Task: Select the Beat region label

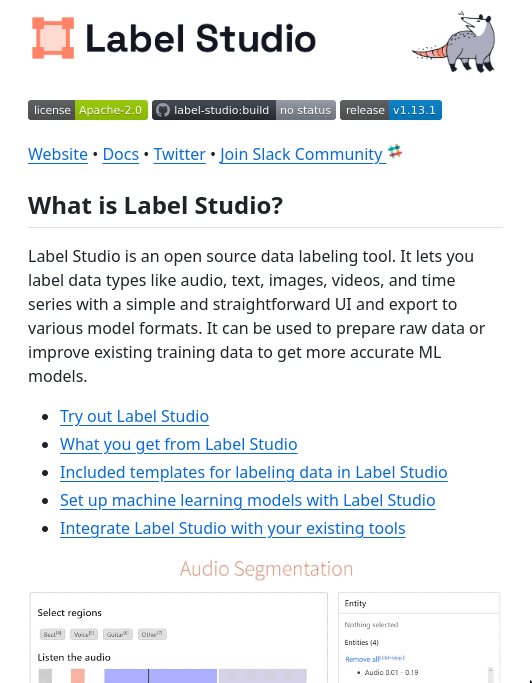Action: pyautogui.click(x=52, y=634)
